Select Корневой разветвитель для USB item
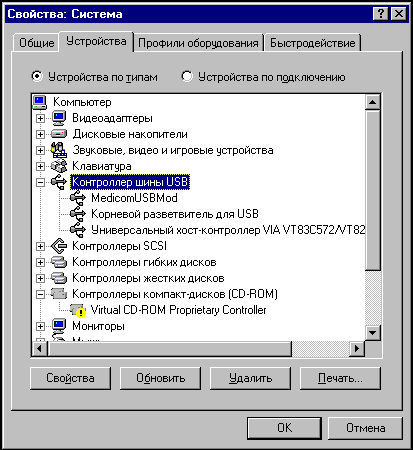The height and width of the screenshot is (450, 413). click(x=175, y=214)
